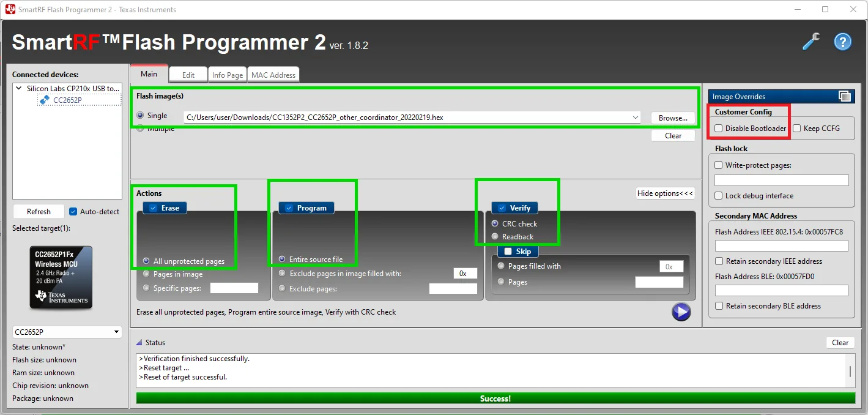This screenshot has width=868, height=415.
Task: Click the Refresh devices button
Action: (39, 212)
